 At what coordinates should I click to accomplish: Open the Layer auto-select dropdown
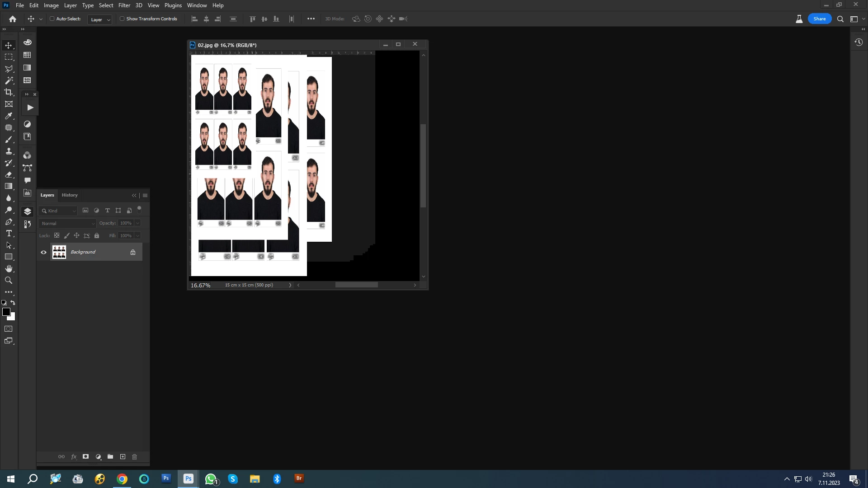coord(100,19)
